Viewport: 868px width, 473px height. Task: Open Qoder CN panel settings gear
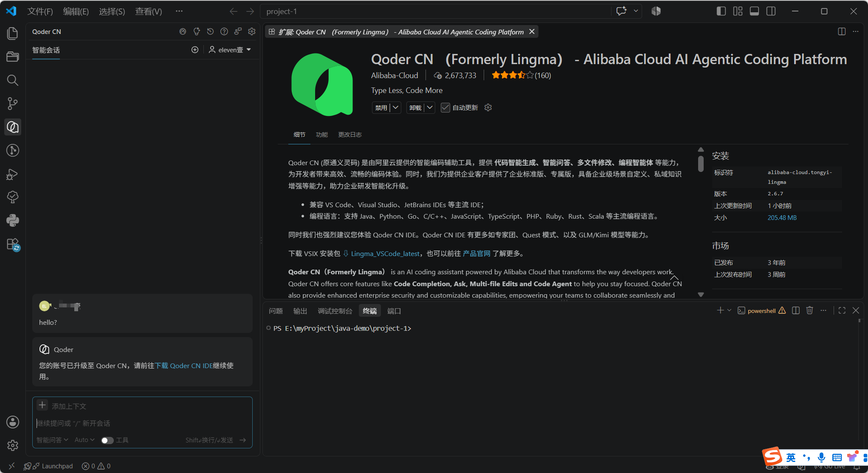[x=252, y=31]
